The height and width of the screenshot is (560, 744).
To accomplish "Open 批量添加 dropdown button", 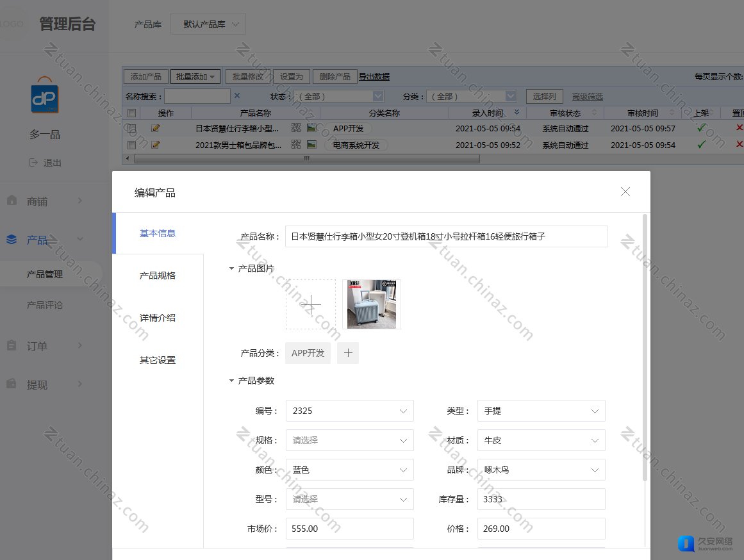I will point(195,76).
